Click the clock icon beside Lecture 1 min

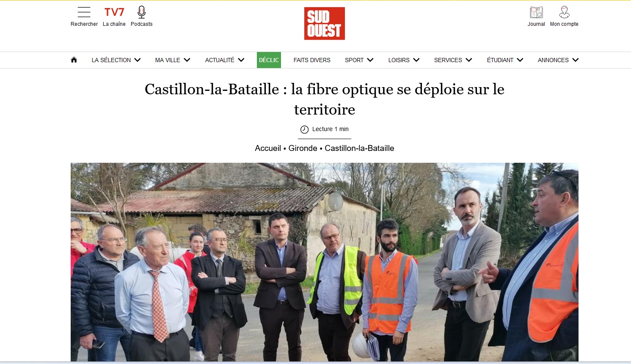coord(304,129)
